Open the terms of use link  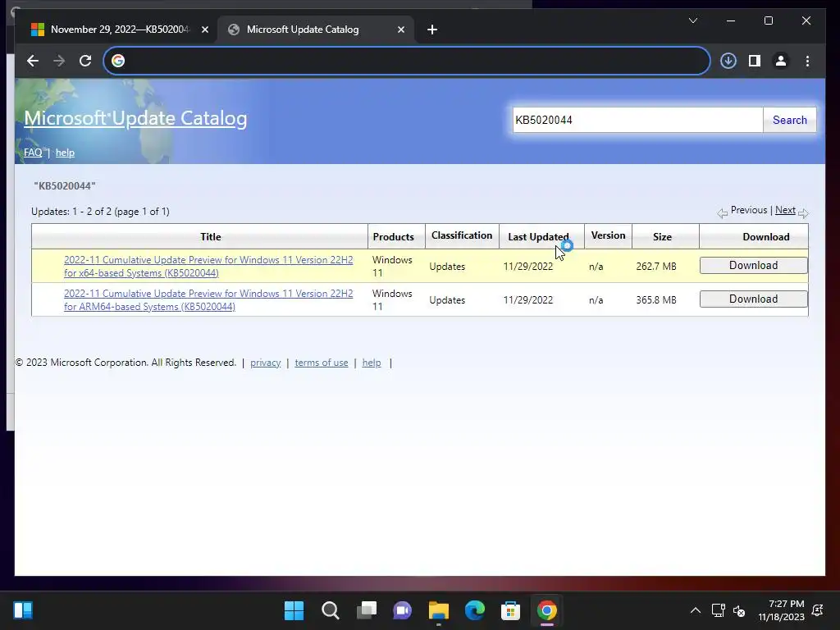tap(322, 363)
